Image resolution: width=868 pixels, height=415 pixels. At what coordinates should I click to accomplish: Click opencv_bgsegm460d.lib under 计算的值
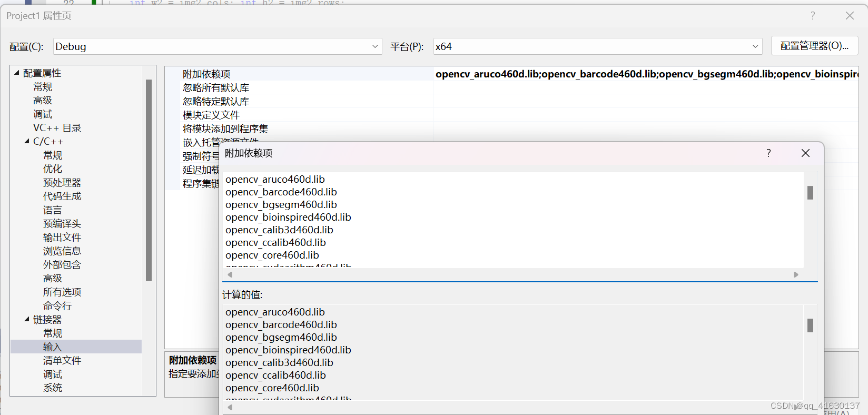281,338
